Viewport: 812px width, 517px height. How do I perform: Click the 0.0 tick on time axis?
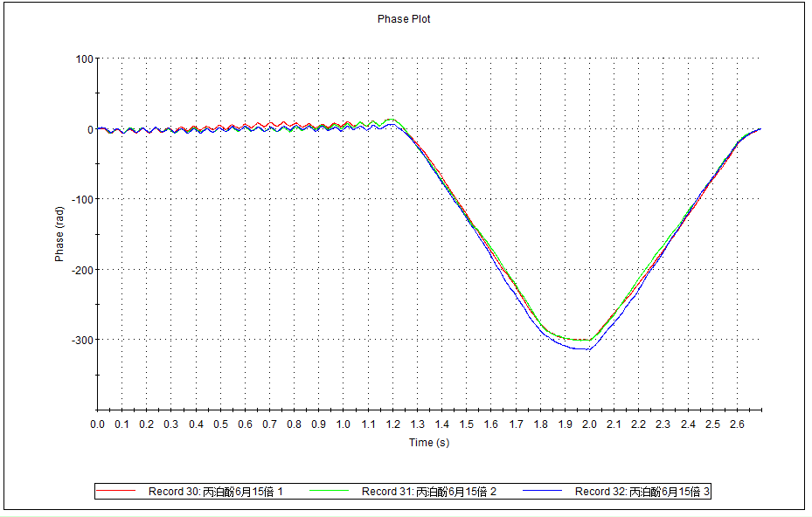(x=98, y=424)
